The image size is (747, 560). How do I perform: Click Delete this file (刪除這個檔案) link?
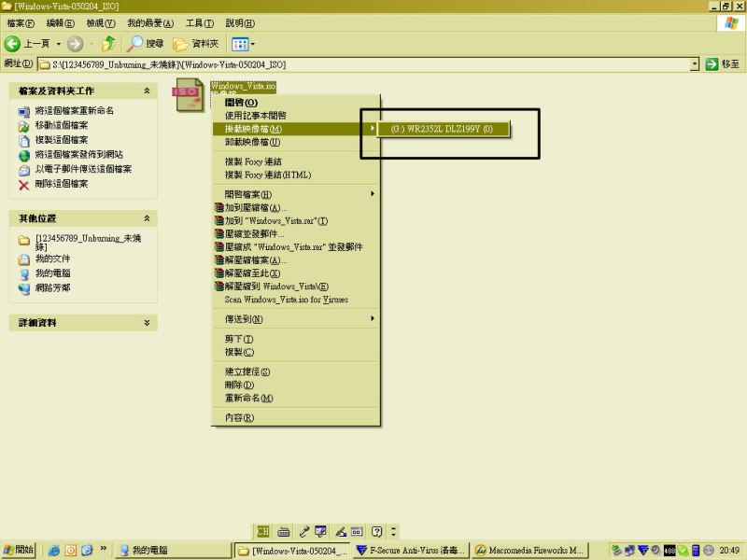[x=61, y=183]
